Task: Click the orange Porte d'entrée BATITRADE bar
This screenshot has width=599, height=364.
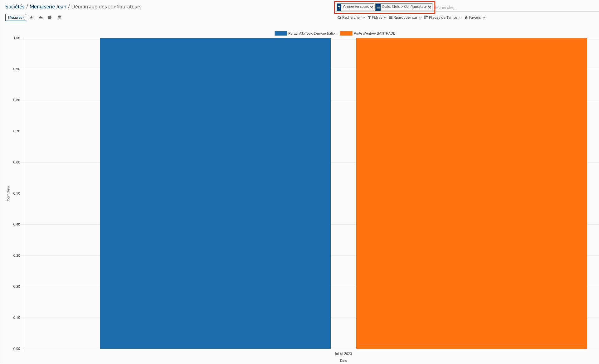Action: point(472,193)
